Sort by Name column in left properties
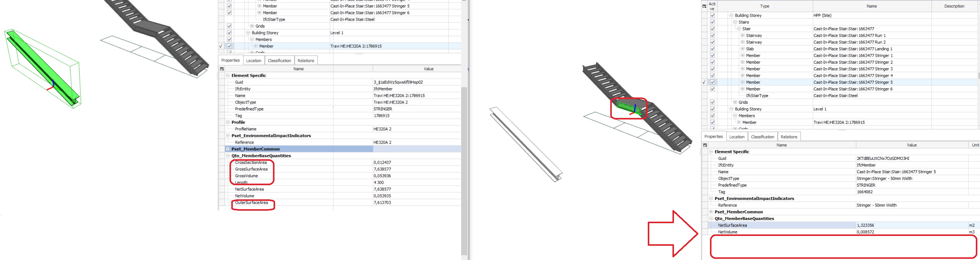Image resolution: width=980 pixels, height=260 pixels. pyautogui.click(x=299, y=69)
